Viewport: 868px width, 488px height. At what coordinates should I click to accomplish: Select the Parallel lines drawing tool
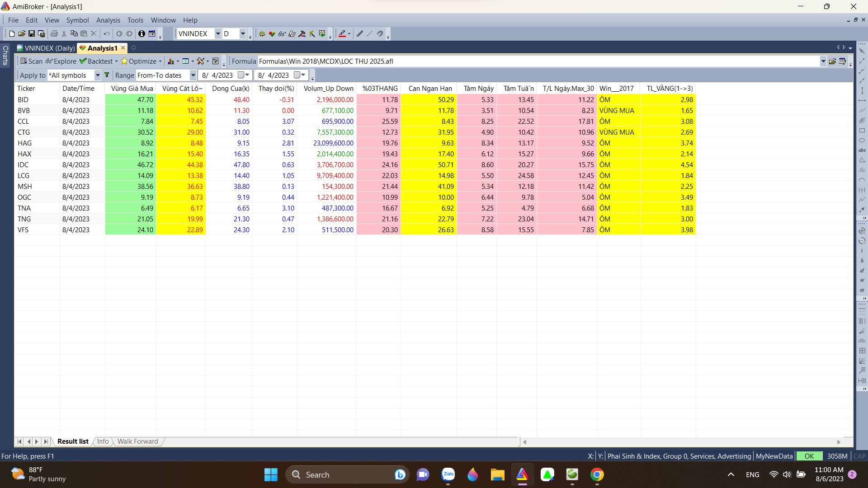click(x=862, y=110)
